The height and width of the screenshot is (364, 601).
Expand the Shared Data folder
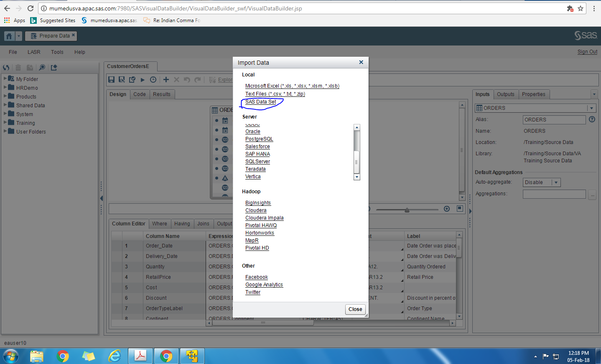coord(6,105)
